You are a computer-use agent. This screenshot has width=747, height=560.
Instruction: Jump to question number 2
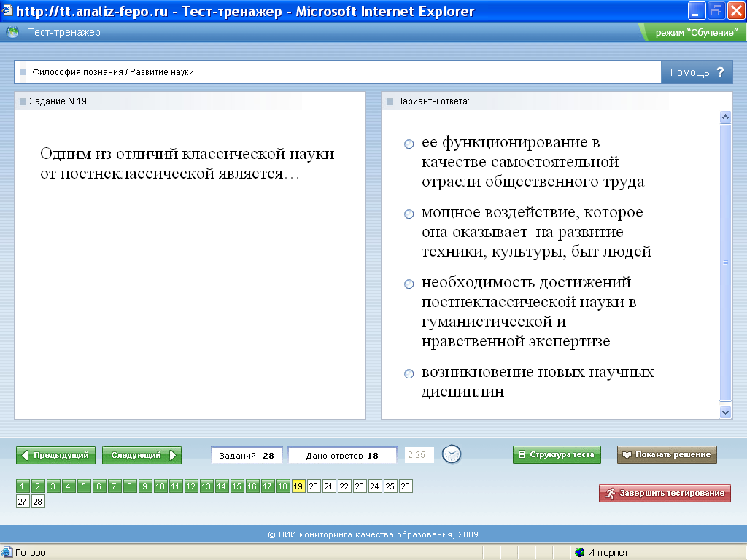click(38, 486)
